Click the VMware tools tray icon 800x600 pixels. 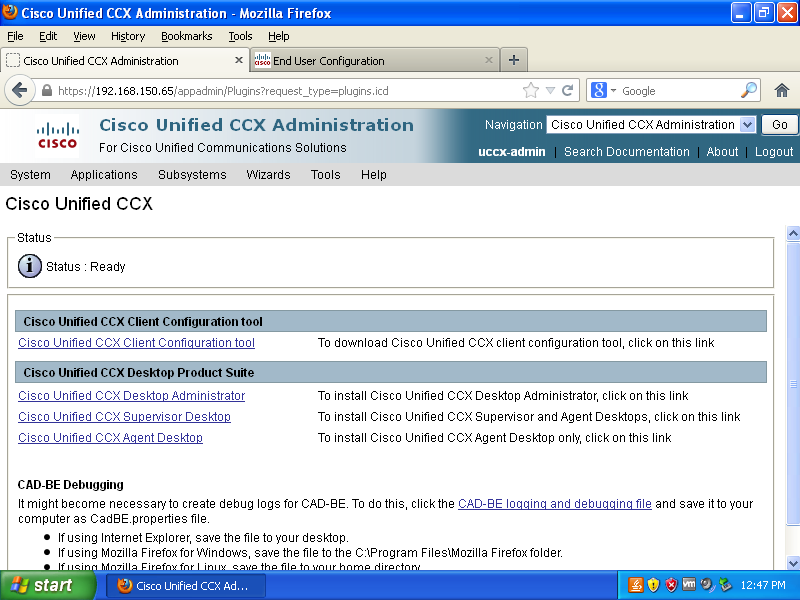point(689,584)
